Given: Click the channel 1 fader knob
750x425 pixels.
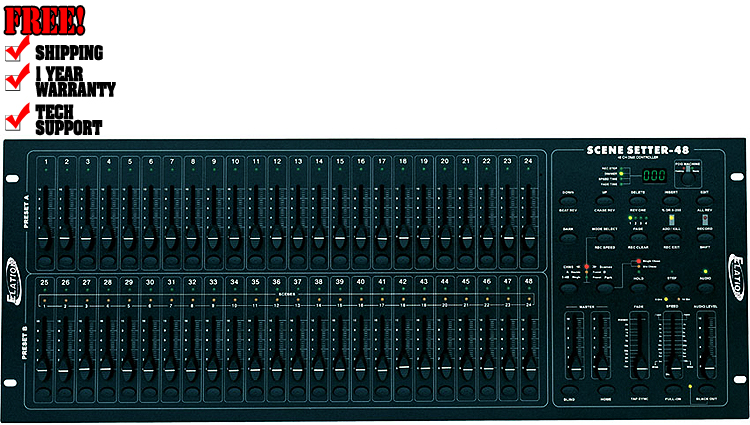Looking at the screenshot, I should 44,238.
